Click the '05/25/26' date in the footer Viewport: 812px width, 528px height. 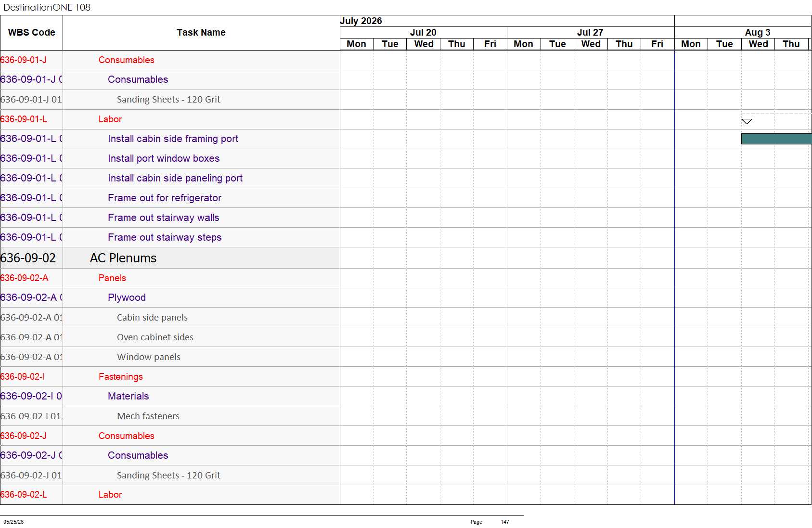click(13, 522)
